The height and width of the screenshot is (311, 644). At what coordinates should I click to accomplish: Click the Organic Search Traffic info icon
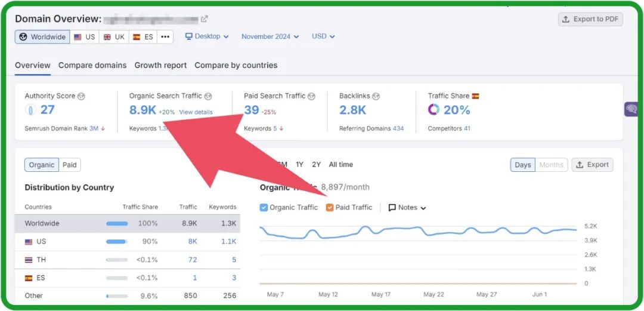(208, 96)
